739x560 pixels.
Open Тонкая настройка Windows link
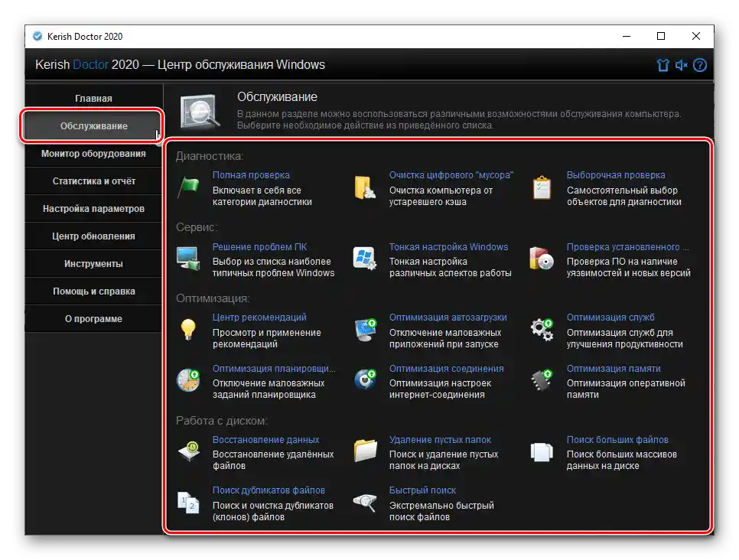(448, 246)
